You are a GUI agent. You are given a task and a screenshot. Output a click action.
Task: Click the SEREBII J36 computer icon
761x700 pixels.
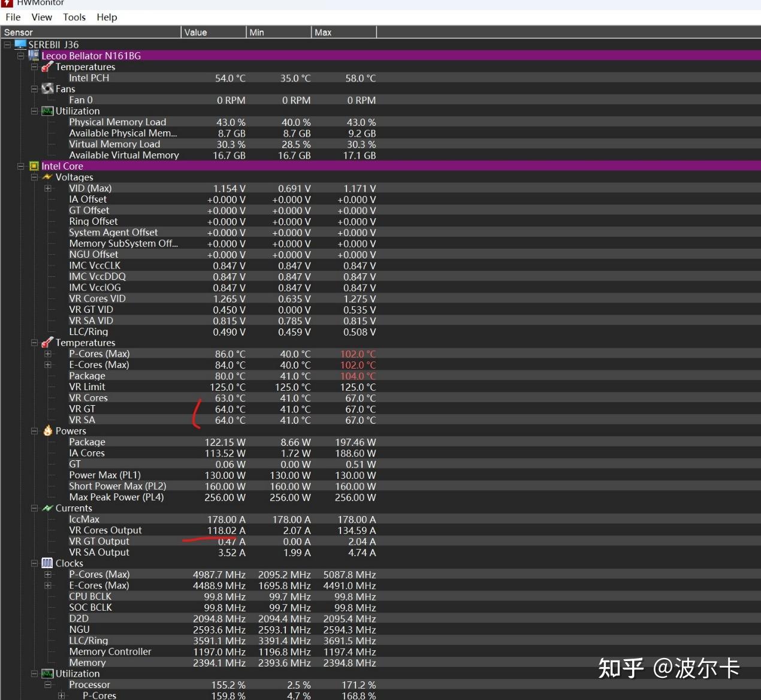coord(20,44)
